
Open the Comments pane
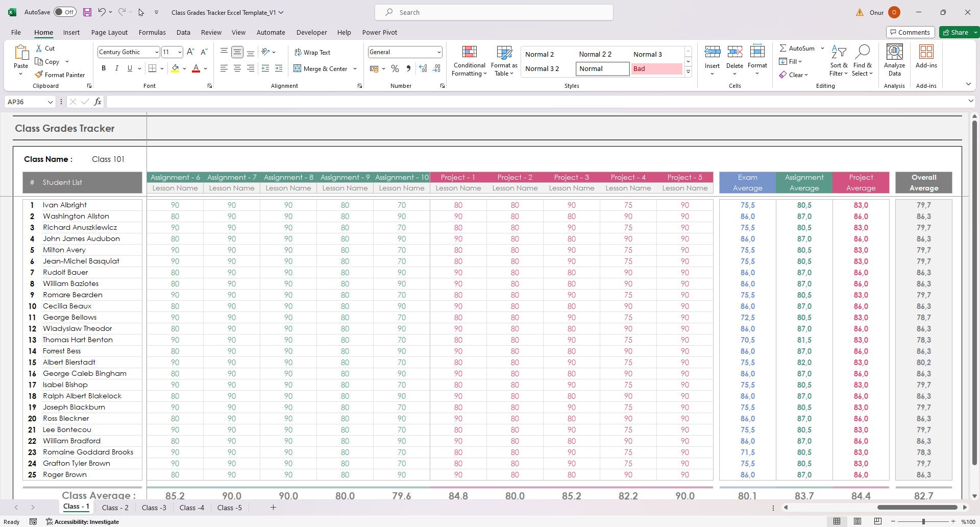(x=911, y=32)
